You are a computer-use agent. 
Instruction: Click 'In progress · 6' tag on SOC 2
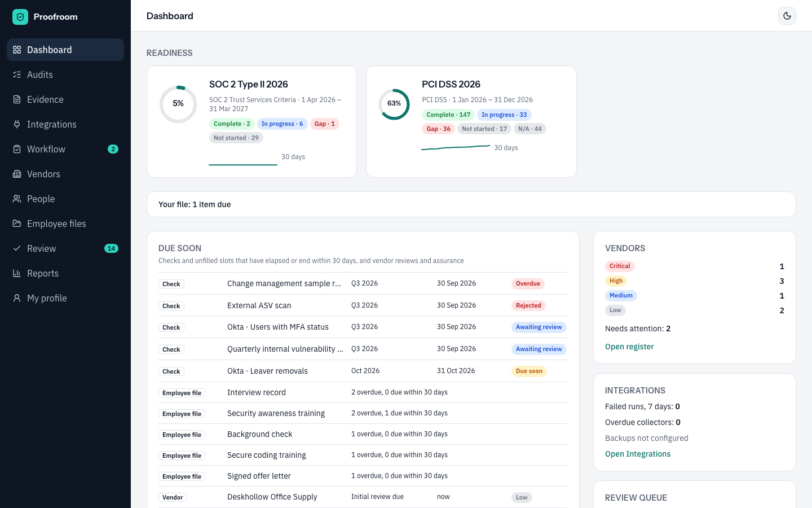click(x=282, y=124)
